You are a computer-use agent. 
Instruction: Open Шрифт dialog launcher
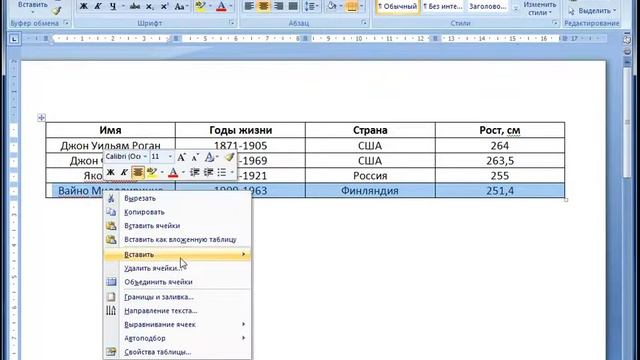231,23
